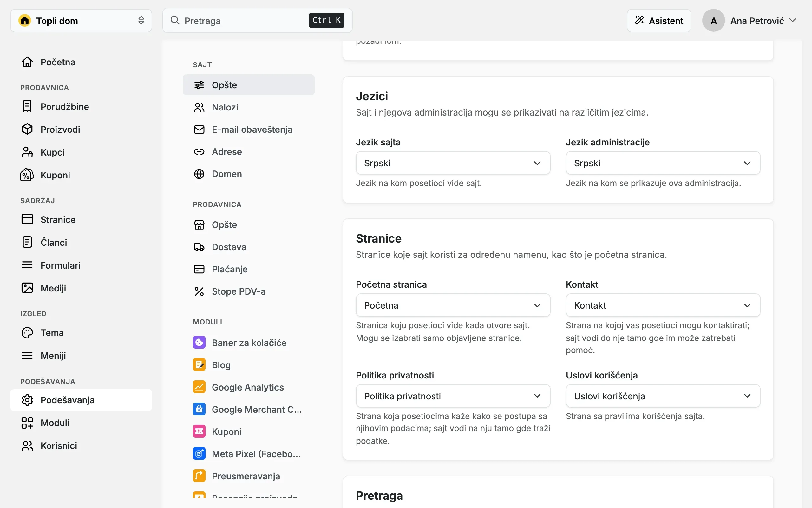Click the Mediji image icon
812x508 pixels.
(x=27, y=288)
